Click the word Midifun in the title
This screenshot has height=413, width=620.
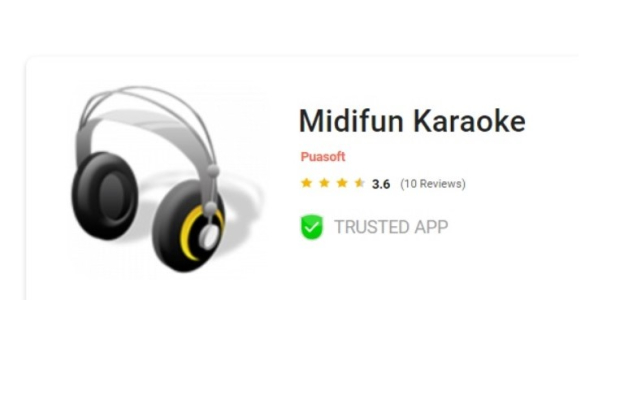[351, 121]
